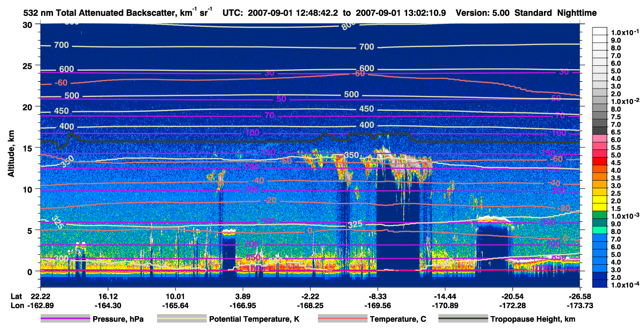Click latitude value 3.89
This screenshot has width=644, height=330.
point(243,295)
